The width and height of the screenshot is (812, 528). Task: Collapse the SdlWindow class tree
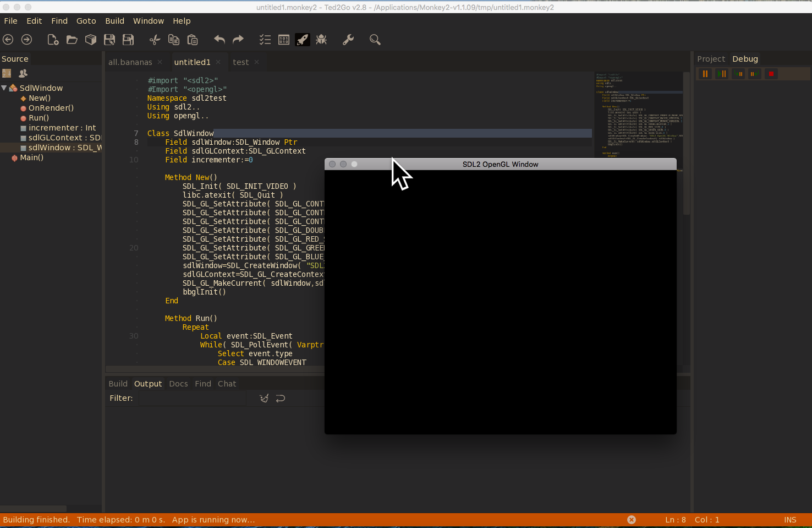point(4,88)
